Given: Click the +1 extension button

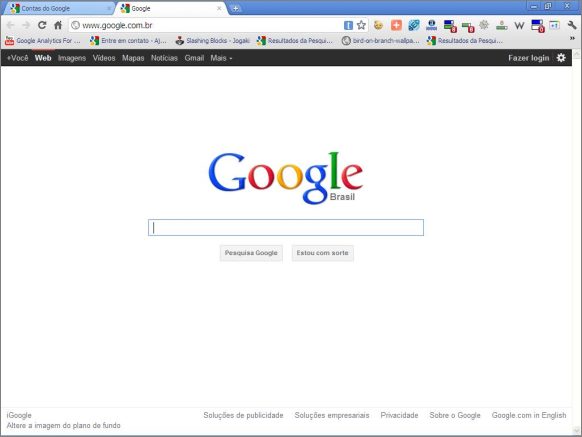Looking at the screenshot, I should [x=554, y=25].
